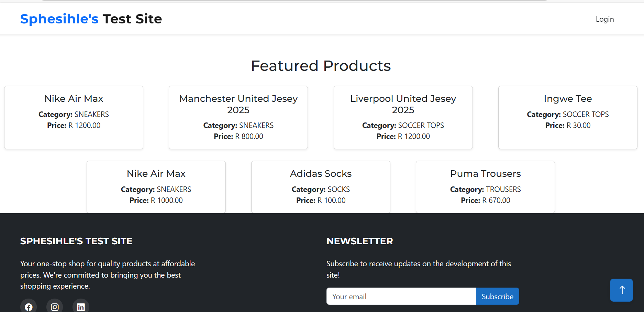Open the Instagram social icon
The height and width of the screenshot is (312, 644).
(x=55, y=306)
